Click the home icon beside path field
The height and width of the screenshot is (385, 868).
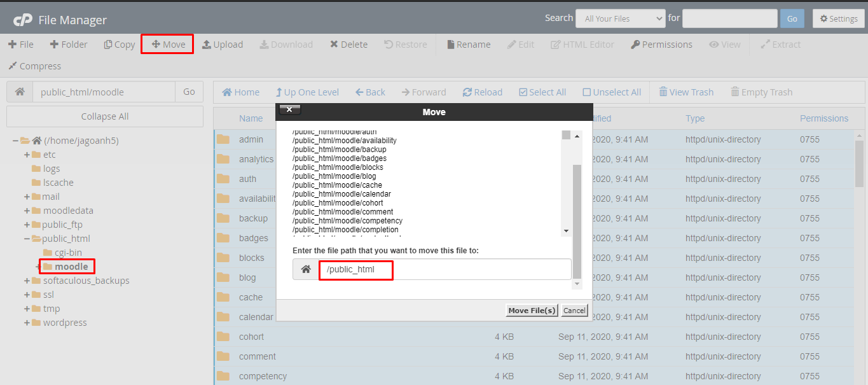20,92
